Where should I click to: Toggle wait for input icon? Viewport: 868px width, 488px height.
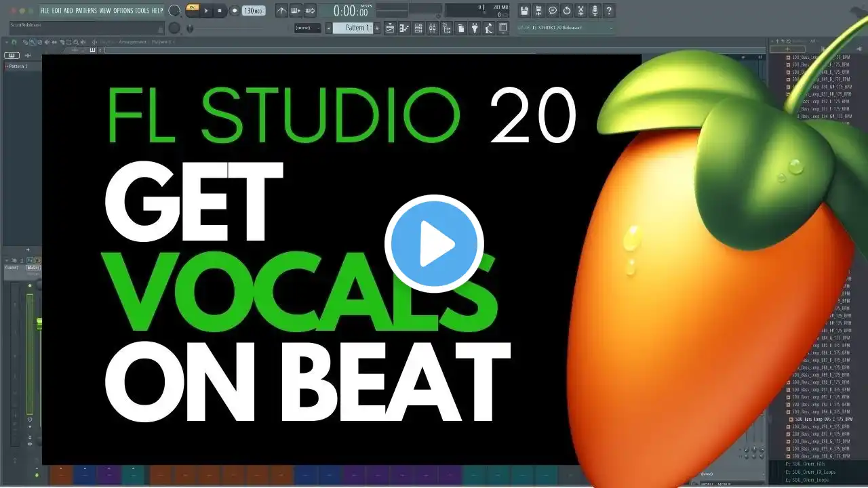(x=296, y=11)
